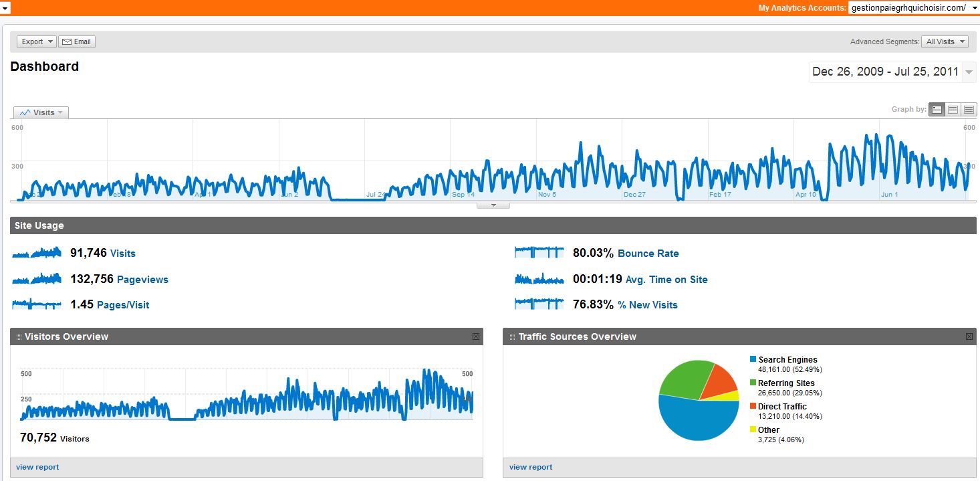Image resolution: width=980 pixels, height=481 pixels.
Task: Collapse the graph using the handle below the chart
Action: point(493,205)
